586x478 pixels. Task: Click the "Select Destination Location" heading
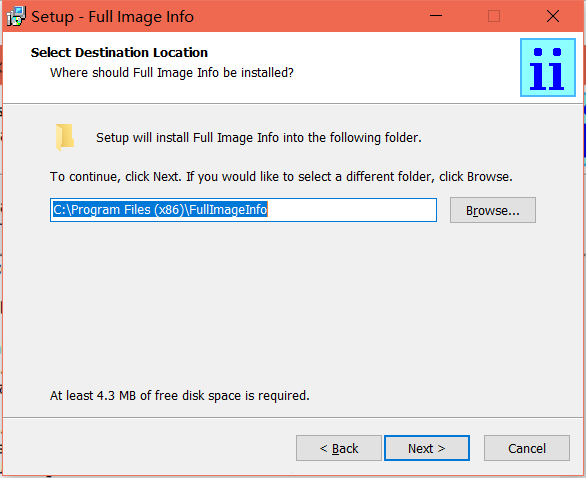click(119, 53)
